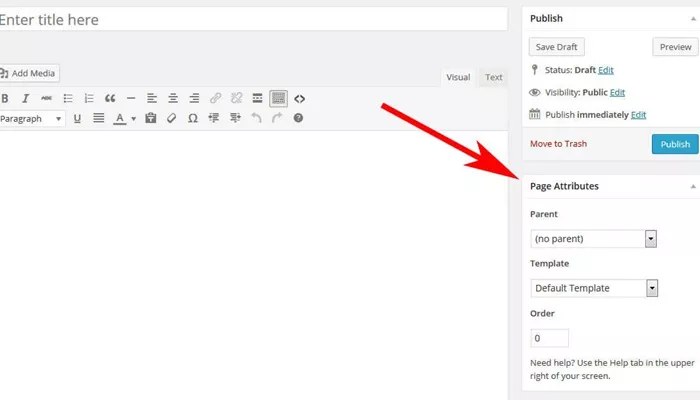This screenshot has height=400, width=700.
Task: Insert special character omega icon
Action: coord(192,118)
